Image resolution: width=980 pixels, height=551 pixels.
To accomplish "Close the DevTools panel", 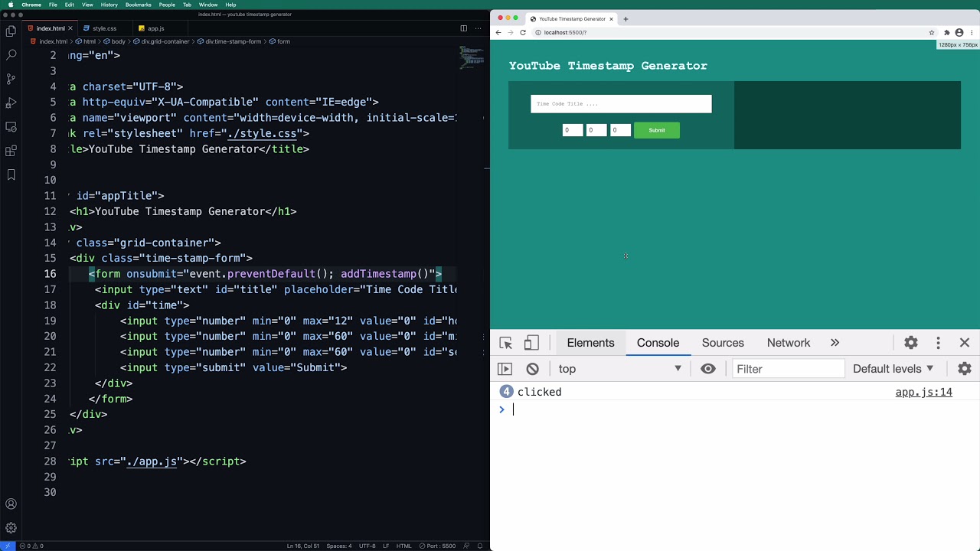I will [x=965, y=343].
